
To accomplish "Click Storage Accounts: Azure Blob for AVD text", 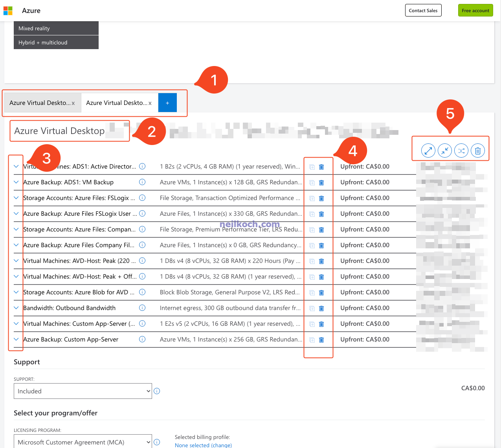I will point(79,292).
